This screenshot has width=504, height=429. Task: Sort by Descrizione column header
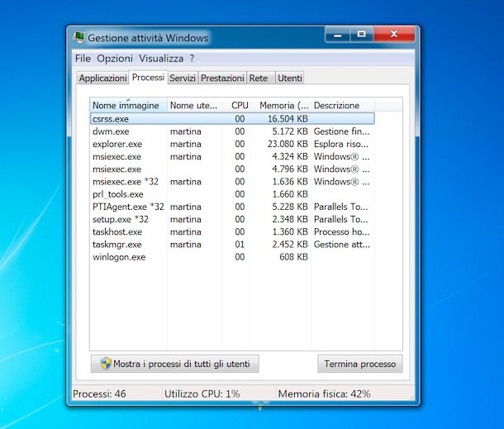(343, 105)
